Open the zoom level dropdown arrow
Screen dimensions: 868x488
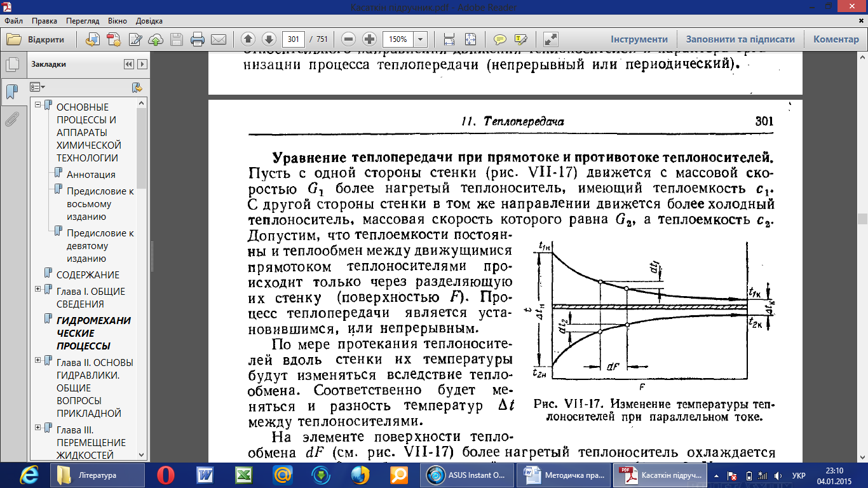tap(420, 39)
